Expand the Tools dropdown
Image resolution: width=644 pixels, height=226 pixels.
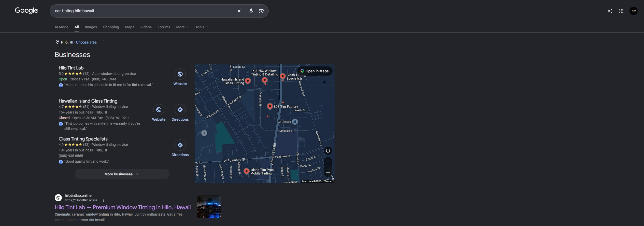202,27
